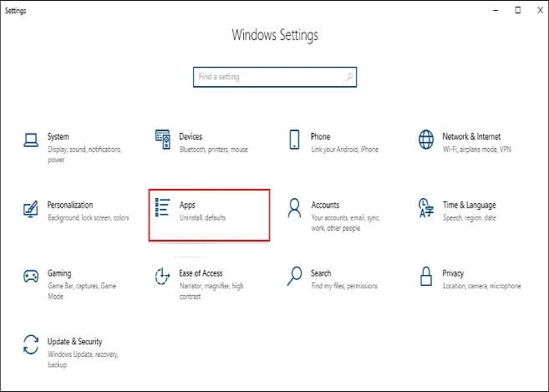The image size is (549, 392).
Task: Click 'Uninstall, defaults' description
Action: pyautogui.click(x=202, y=218)
